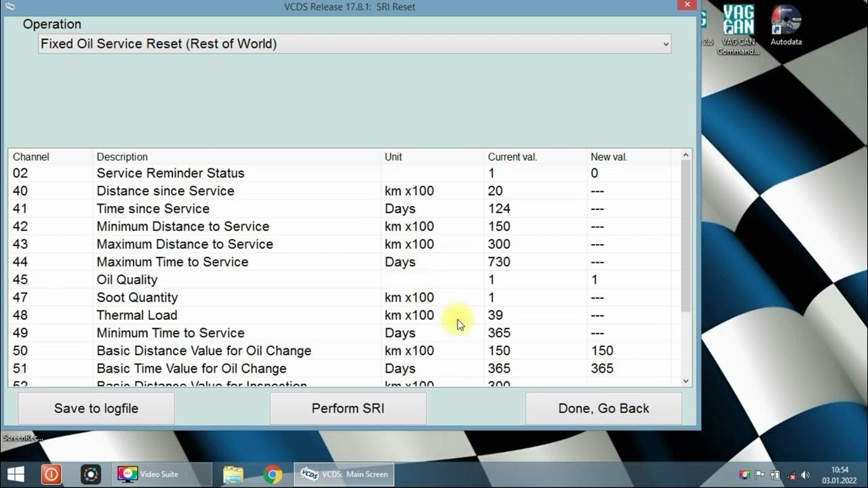Select the Distance since Service row
Screen dimensions: 868x488
(344, 190)
